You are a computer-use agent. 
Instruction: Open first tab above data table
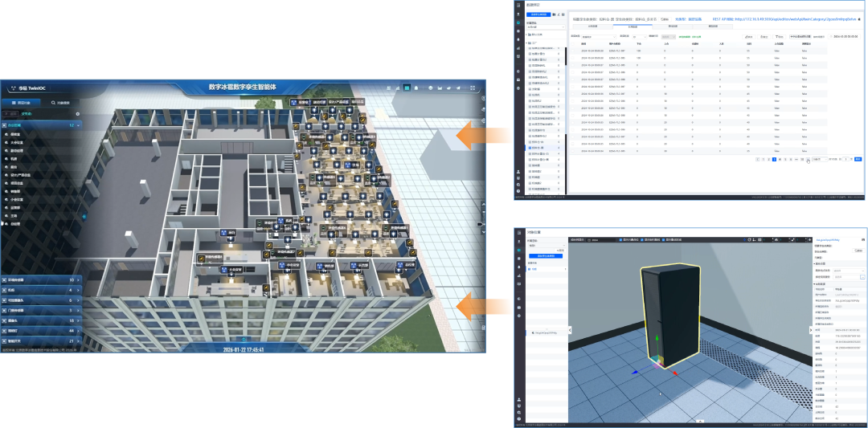coord(593,26)
